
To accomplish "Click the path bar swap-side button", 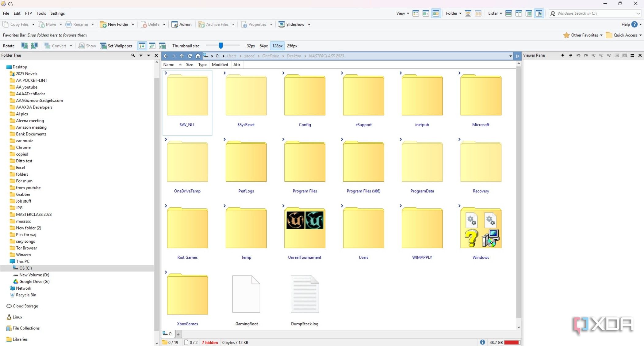I will pos(517,56).
